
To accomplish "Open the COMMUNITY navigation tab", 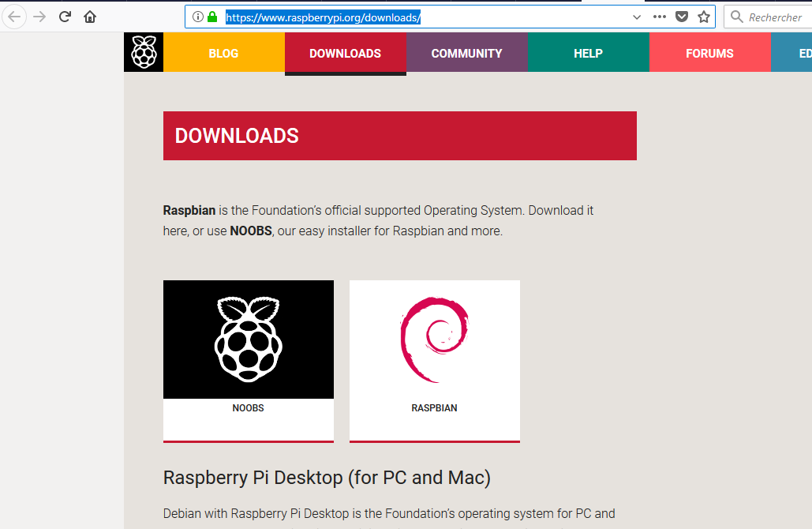I will point(467,52).
